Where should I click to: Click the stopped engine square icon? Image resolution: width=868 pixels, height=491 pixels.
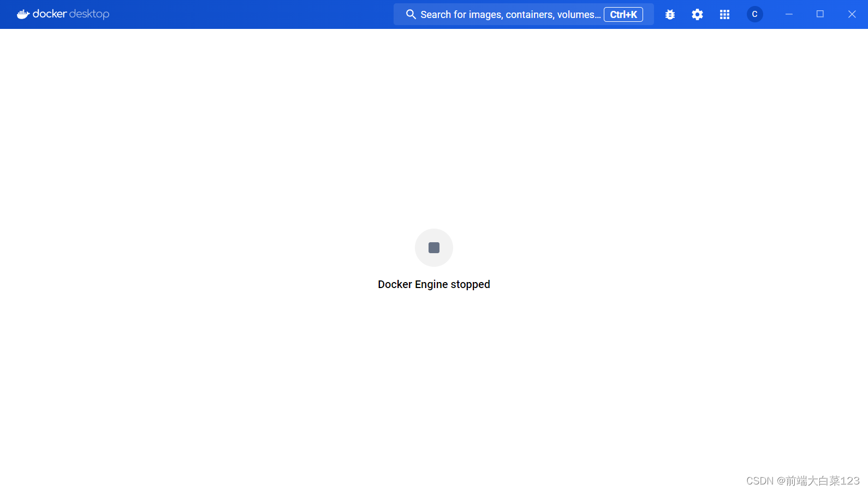point(434,248)
